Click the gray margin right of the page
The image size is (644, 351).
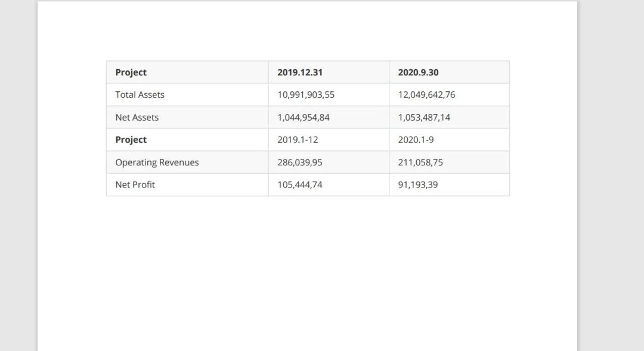pyautogui.click(x=611, y=179)
